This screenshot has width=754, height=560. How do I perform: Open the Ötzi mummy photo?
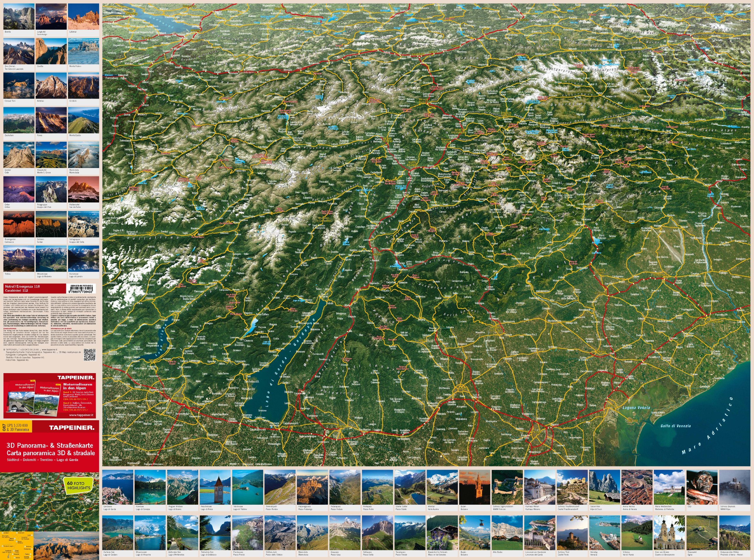pos(702,487)
